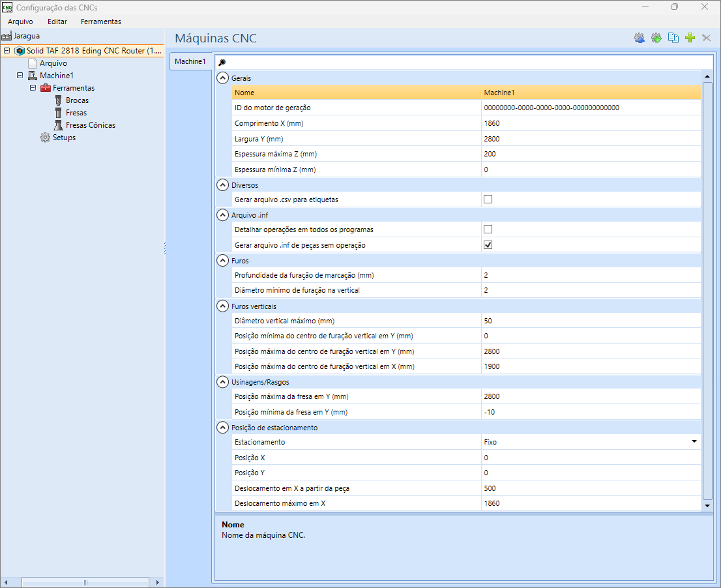Viewport: 721px width, 588px height.
Task: Click the properties vertical scrollbar down arrow
Action: coord(707,506)
